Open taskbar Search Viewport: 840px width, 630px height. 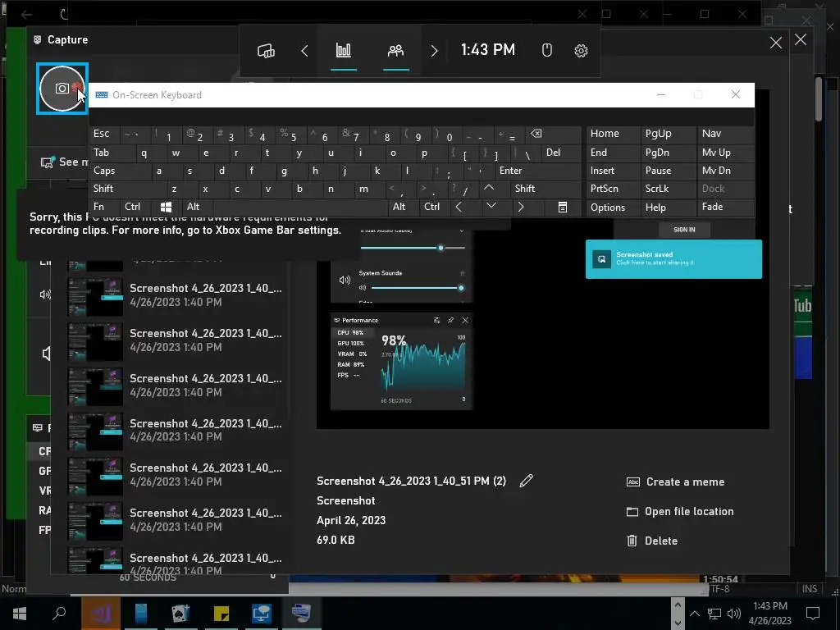point(59,613)
